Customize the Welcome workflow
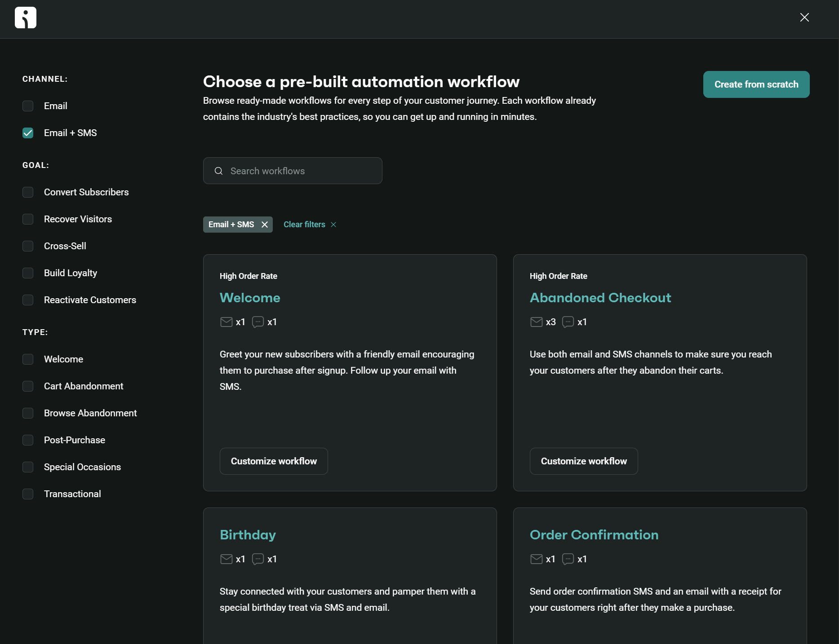 click(274, 461)
